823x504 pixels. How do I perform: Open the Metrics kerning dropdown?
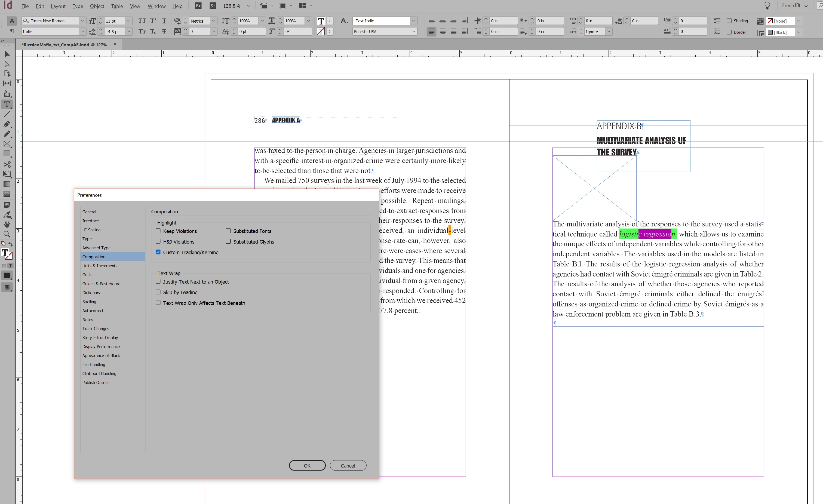click(214, 21)
